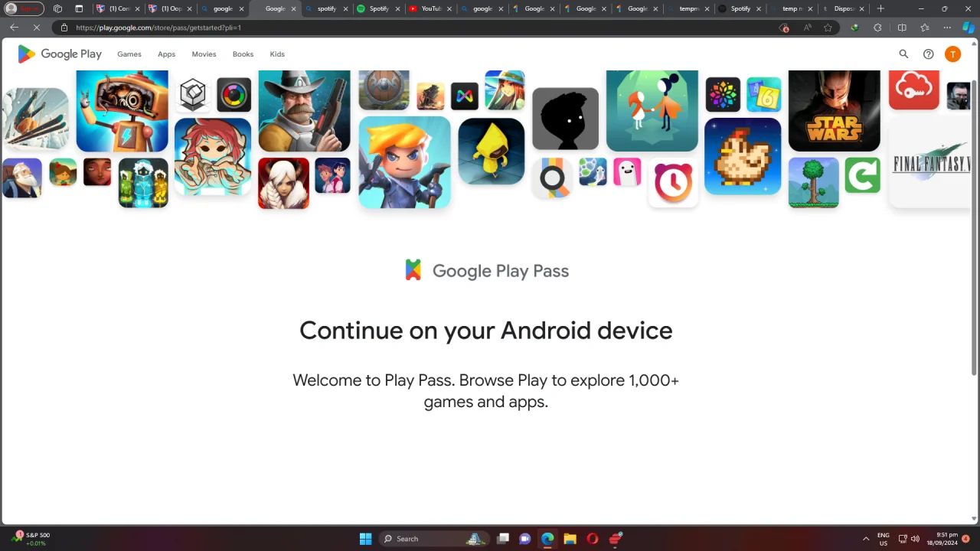Open the colorful flower wheel app icon
The width and height of the screenshot is (980, 551).
[x=723, y=95]
